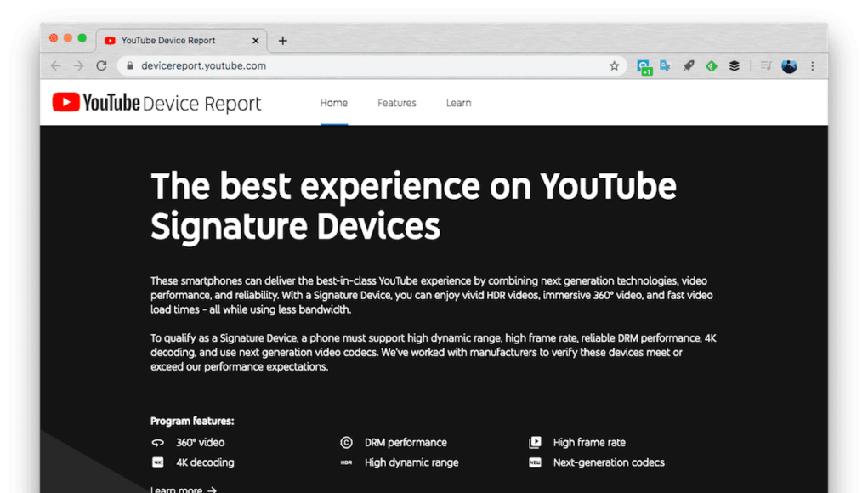The width and height of the screenshot is (868, 493).
Task: Open the Chrome three-dot menu
Action: tap(813, 65)
